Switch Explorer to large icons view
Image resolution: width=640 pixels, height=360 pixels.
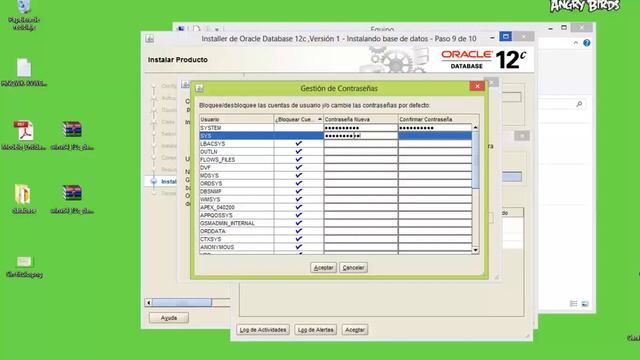click(585, 304)
